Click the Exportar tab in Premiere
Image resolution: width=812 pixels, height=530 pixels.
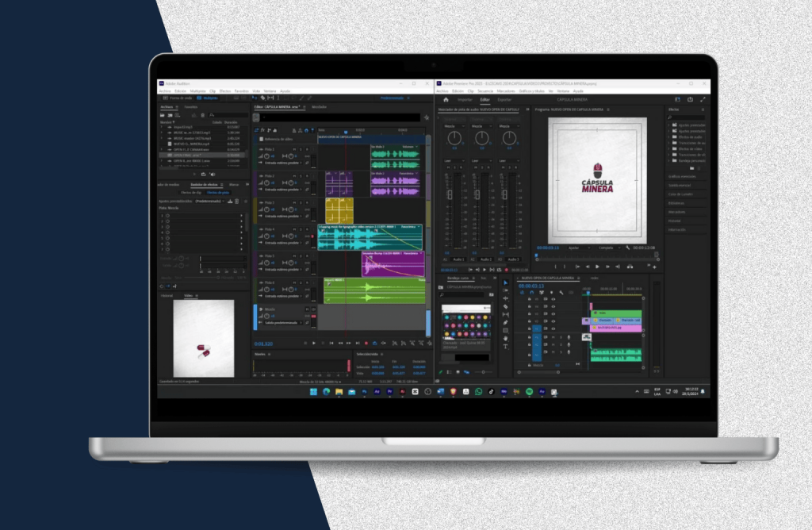(504, 99)
